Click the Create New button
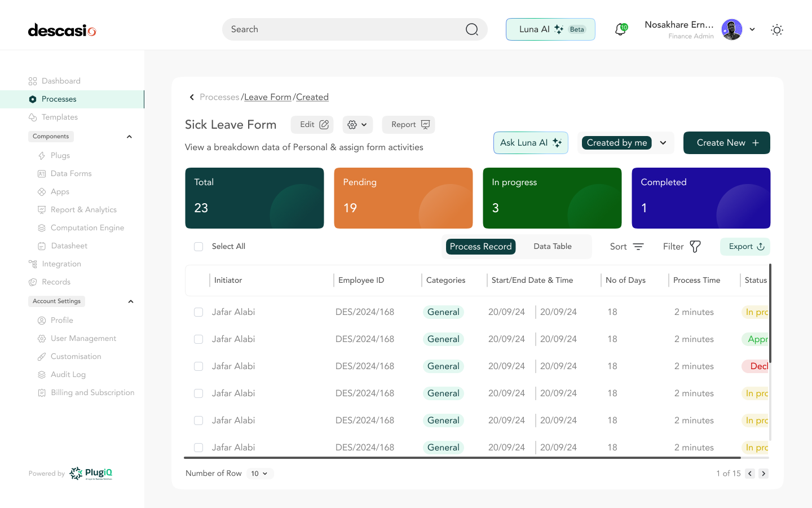The height and width of the screenshot is (508, 812). point(726,143)
